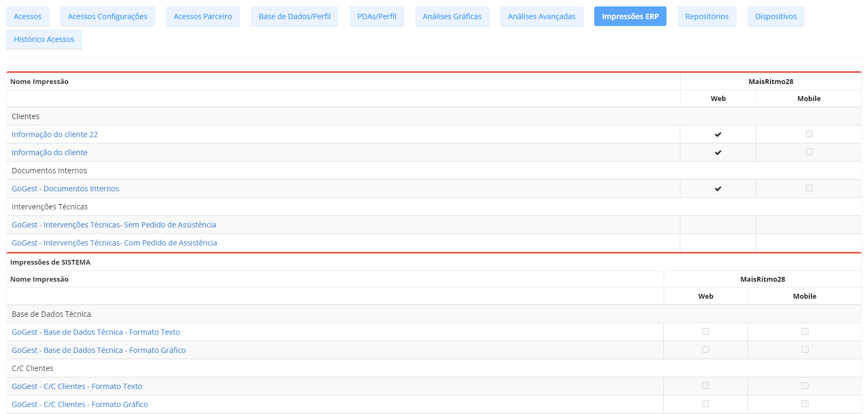This screenshot has width=868, height=414.
Task: Toggle Web checkbox for Base de Dados Técnica - Formato Texto
Action: [x=705, y=332]
